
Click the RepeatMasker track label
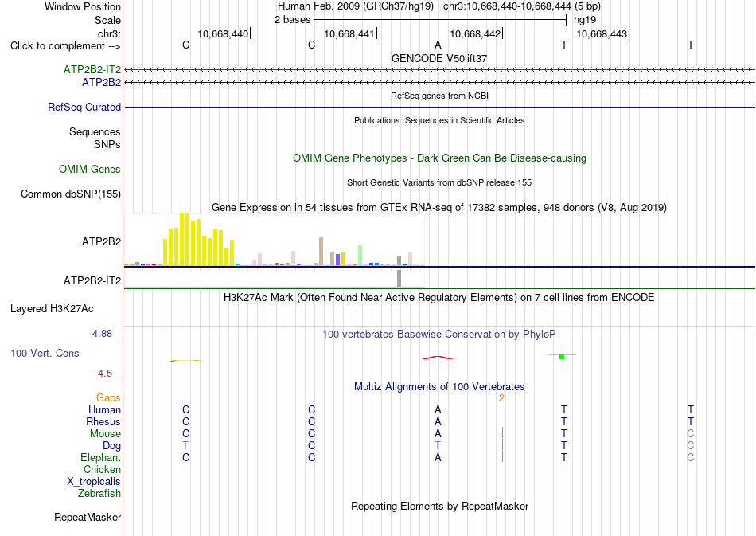tap(88, 517)
